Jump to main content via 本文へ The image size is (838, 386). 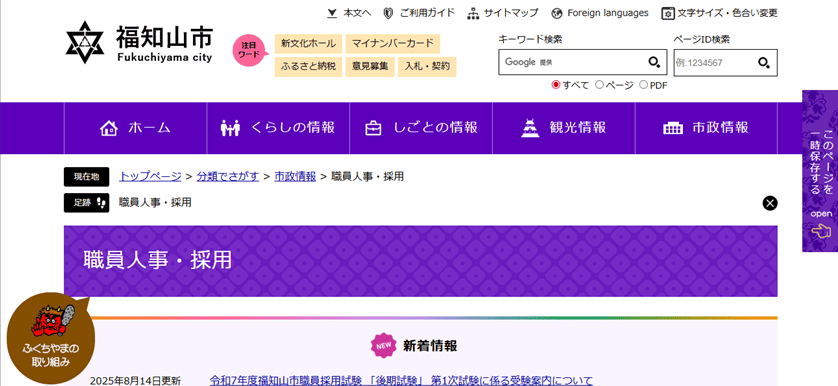[356, 13]
